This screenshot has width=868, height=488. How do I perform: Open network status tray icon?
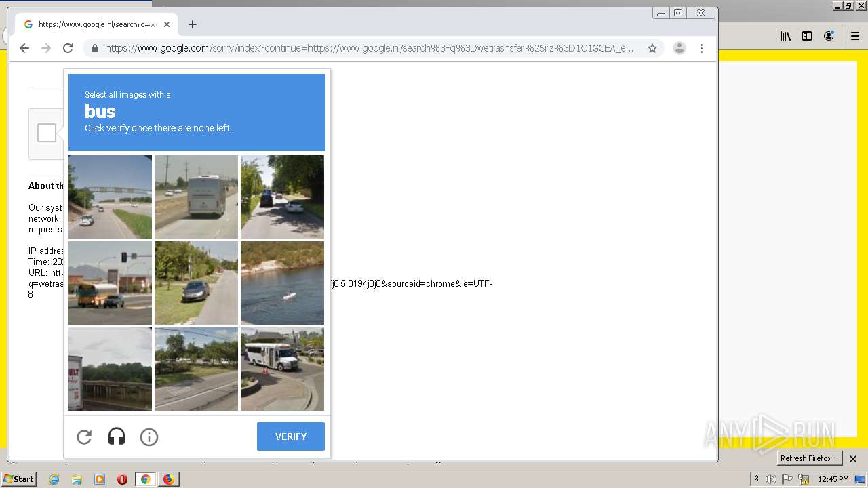point(804,479)
